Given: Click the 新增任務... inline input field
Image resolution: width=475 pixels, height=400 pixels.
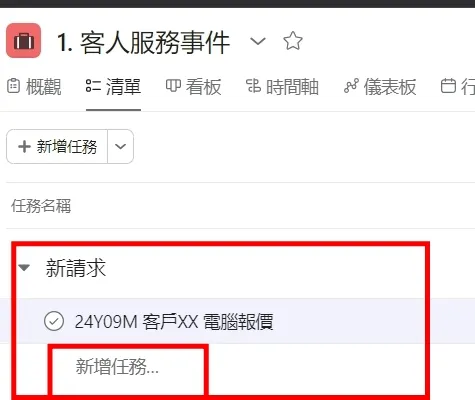Looking at the screenshot, I should (x=128, y=367).
